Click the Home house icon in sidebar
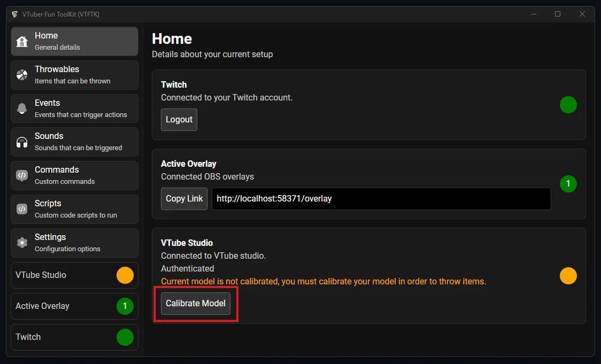The height and width of the screenshot is (364, 601). [22, 42]
